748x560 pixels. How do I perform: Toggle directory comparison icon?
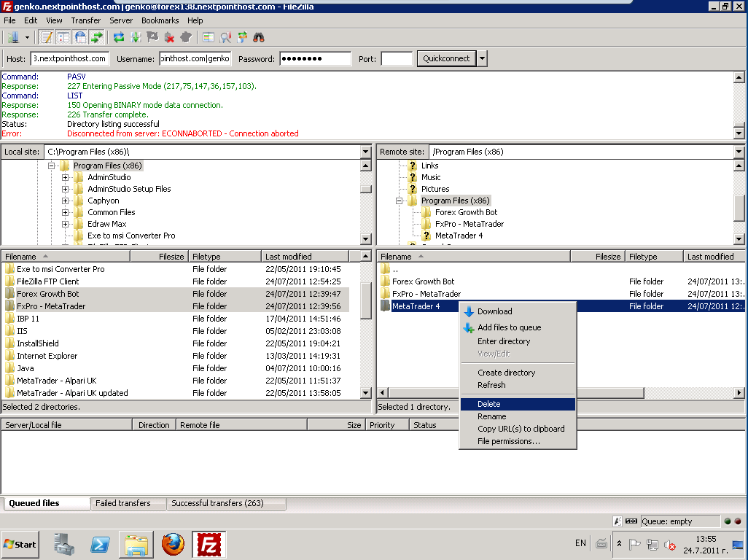[225, 37]
